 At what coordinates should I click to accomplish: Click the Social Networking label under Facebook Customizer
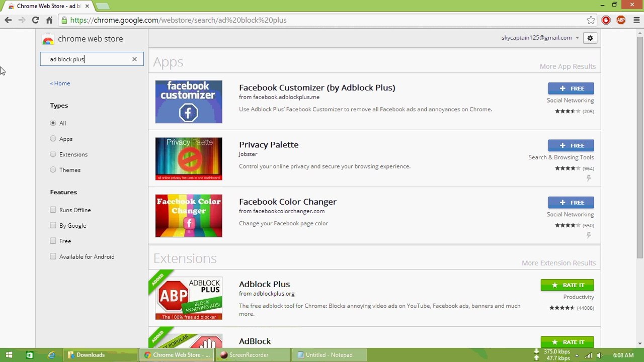pos(571,101)
